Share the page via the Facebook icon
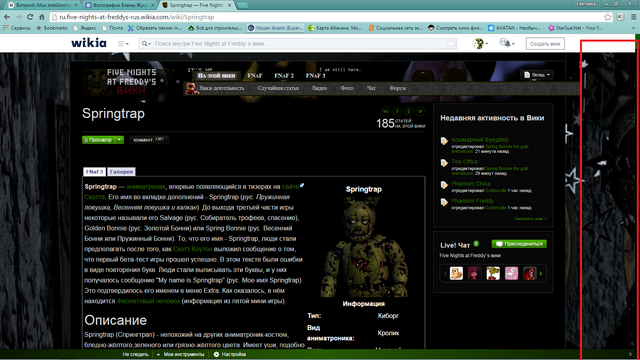The height and width of the screenshot is (360, 640). coord(397,111)
